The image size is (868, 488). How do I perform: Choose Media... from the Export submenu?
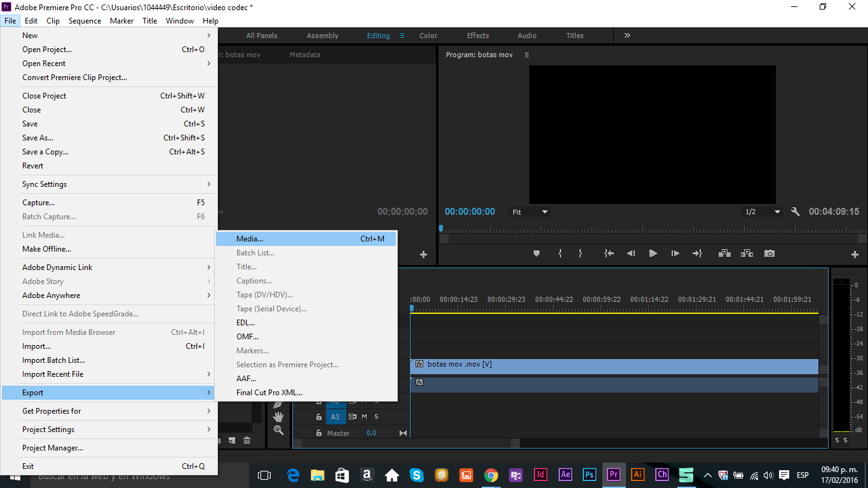coord(306,239)
